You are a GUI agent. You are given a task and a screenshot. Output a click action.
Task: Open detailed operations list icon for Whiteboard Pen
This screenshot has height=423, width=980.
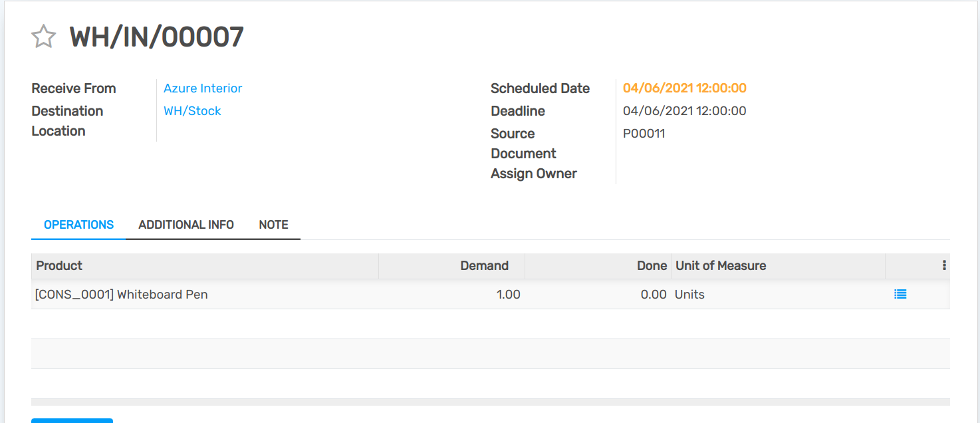pyautogui.click(x=900, y=294)
